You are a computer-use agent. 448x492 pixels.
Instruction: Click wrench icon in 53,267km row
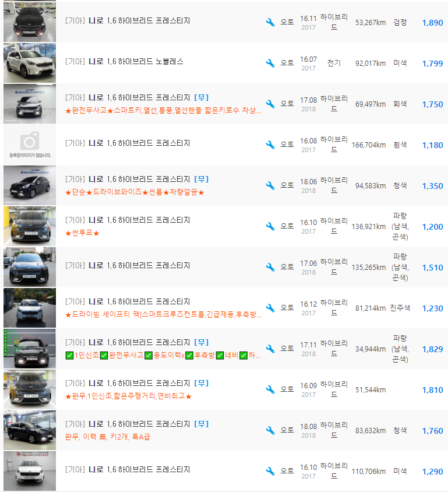click(x=270, y=22)
